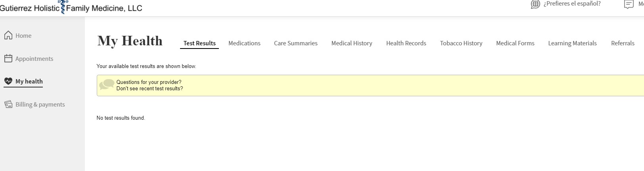Open the Medical History tab

coord(352,43)
